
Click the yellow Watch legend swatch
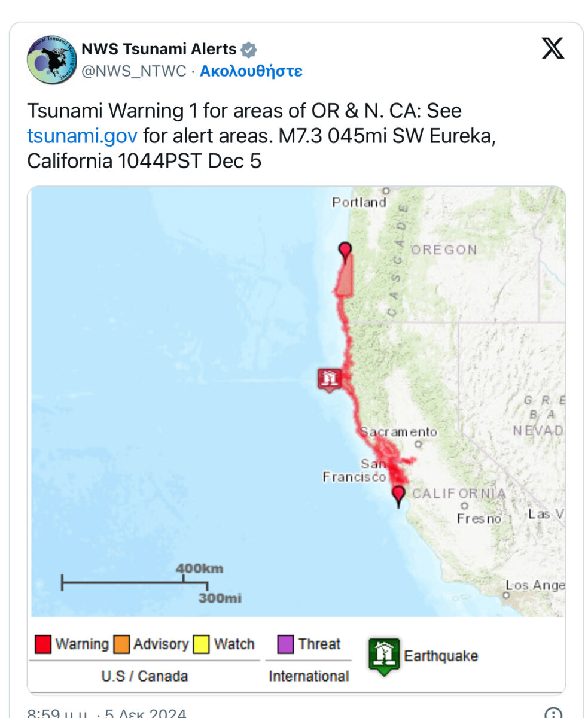pyautogui.click(x=201, y=644)
